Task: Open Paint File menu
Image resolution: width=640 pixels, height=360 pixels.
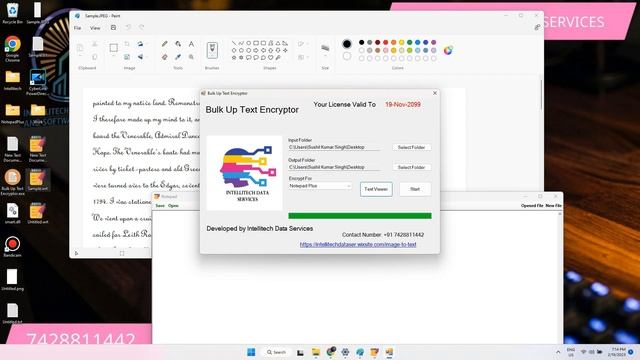Action: click(x=78, y=28)
